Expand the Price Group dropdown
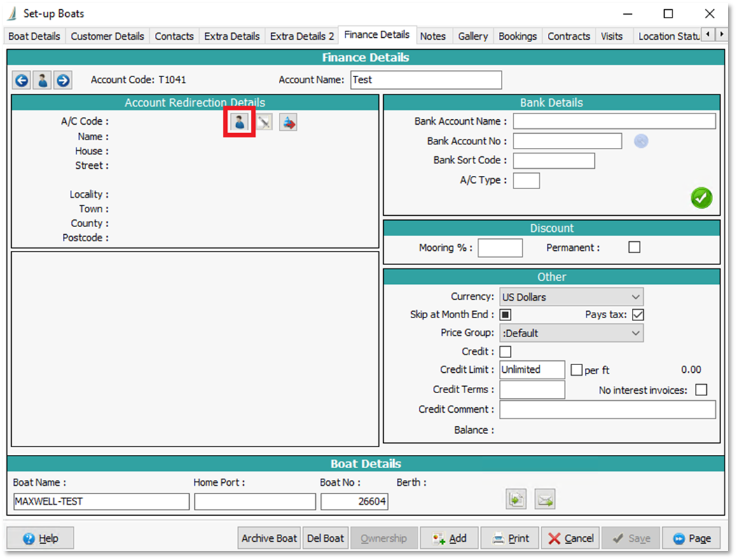Image resolution: width=737 pixels, height=560 pixels. (571, 334)
